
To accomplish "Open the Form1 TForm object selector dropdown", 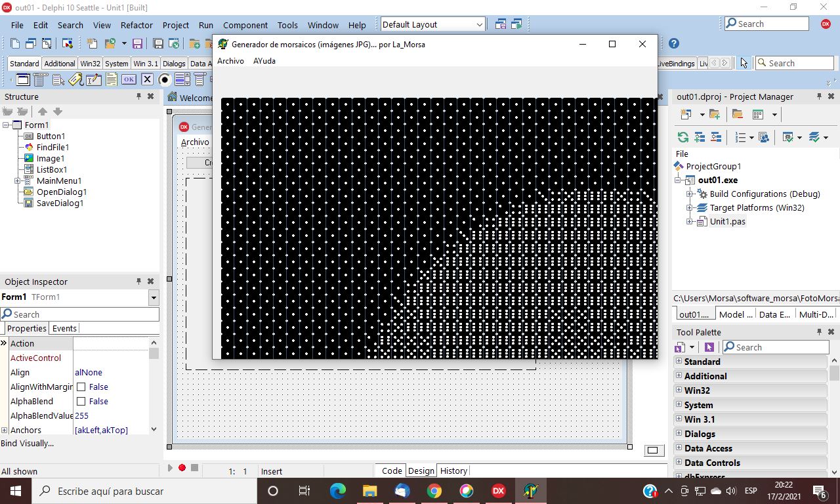I will point(154,297).
